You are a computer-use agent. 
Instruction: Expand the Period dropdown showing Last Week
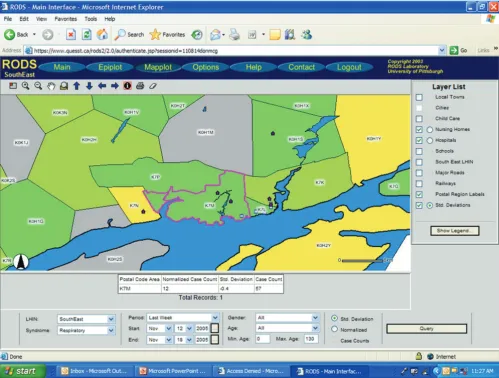coord(183,318)
